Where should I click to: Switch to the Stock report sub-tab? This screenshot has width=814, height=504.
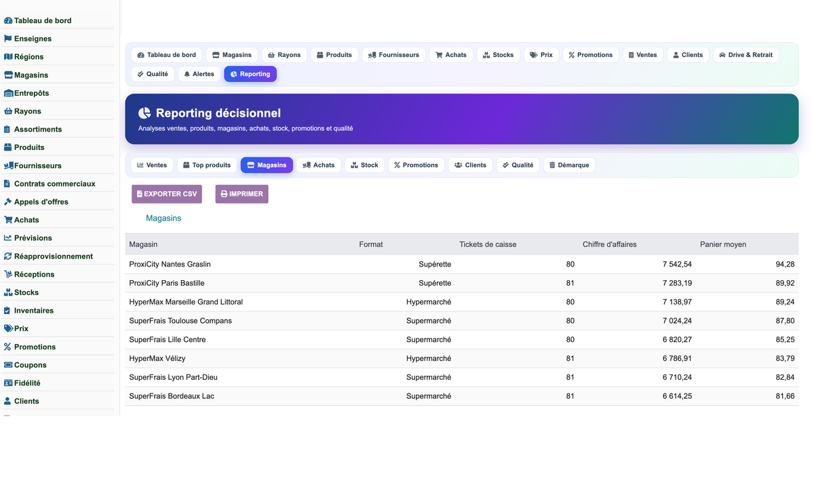365,165
